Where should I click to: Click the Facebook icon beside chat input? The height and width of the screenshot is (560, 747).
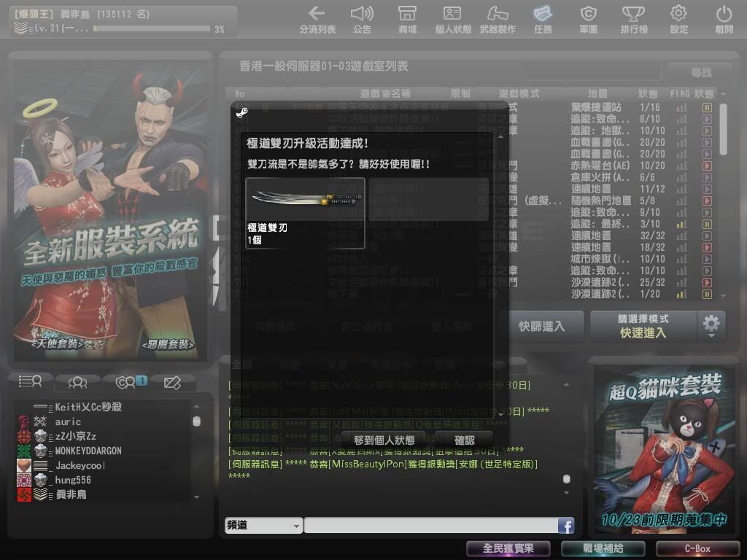565,526
